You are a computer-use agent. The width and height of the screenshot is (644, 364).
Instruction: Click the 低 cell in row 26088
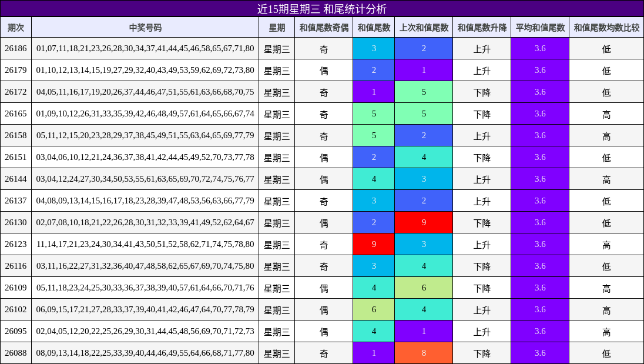(x=606, y=353)
